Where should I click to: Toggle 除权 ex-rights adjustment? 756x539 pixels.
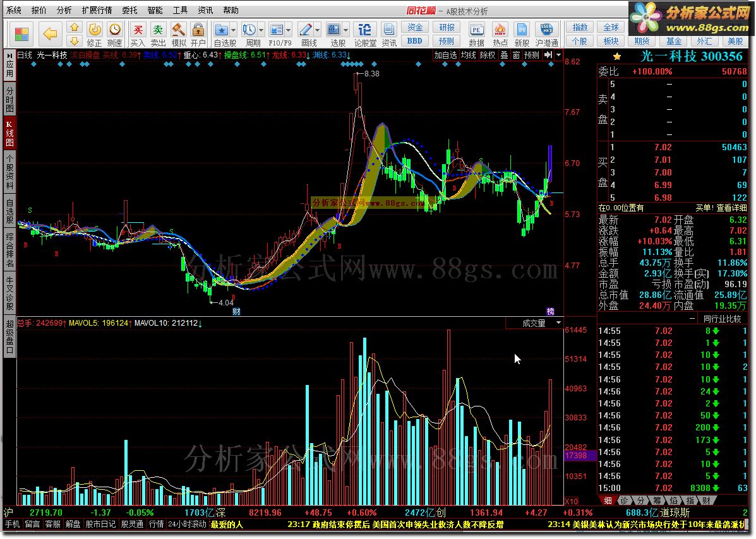488,55
